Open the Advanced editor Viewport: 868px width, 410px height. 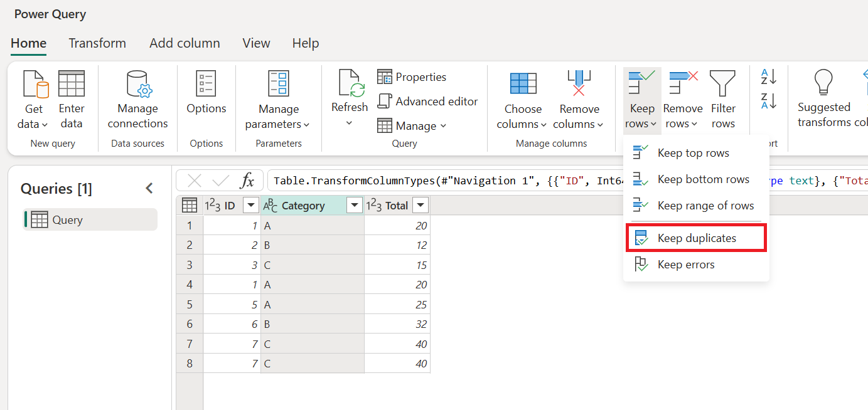(x=427, y=101)
